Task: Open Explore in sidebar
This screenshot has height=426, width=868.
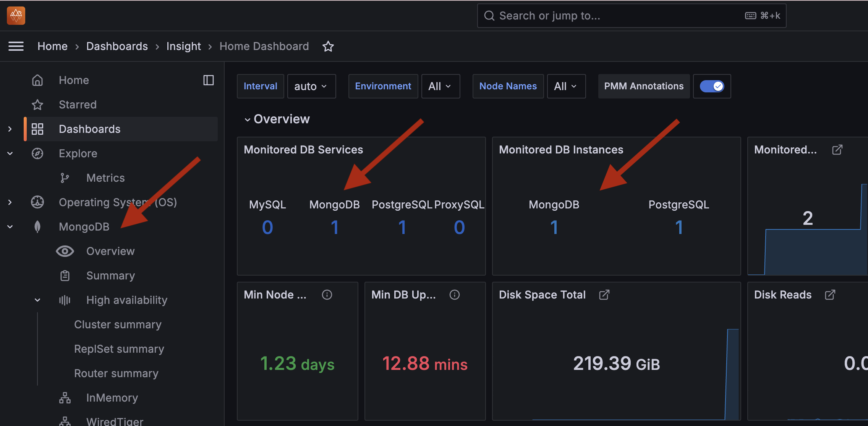Action: tap(78, 153)
